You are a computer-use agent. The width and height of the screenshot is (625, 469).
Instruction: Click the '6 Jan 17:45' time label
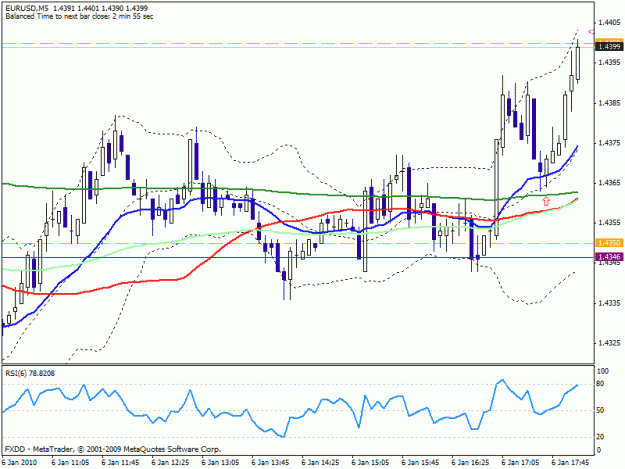point(570,463)
